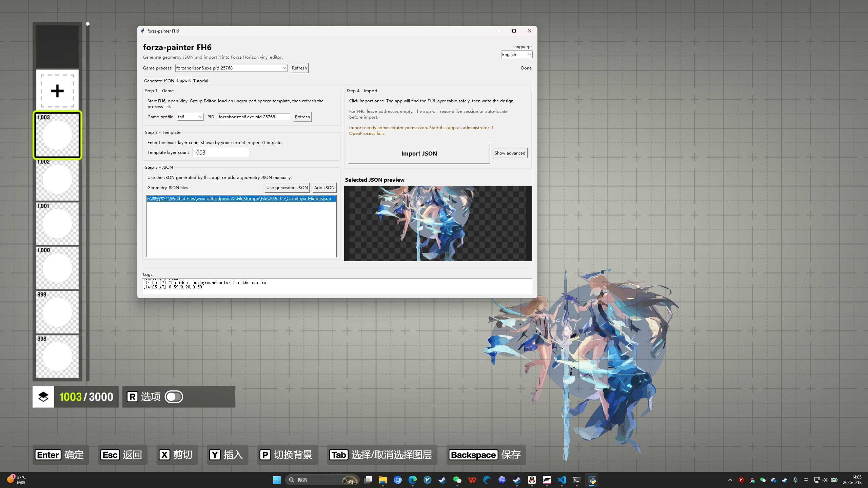This screenshot has height=488, width=868.
Task: Click the Template layer count field
Action: point(220,152)
